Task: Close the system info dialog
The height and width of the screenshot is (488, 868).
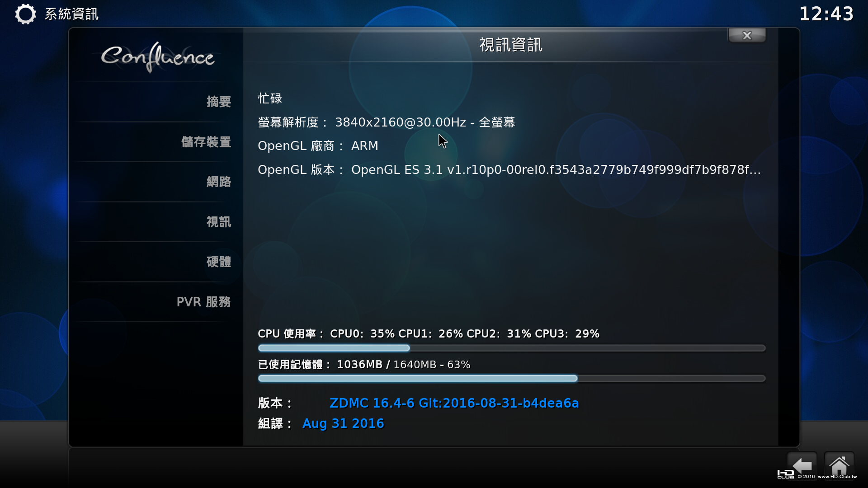Action: pos(747,35)
